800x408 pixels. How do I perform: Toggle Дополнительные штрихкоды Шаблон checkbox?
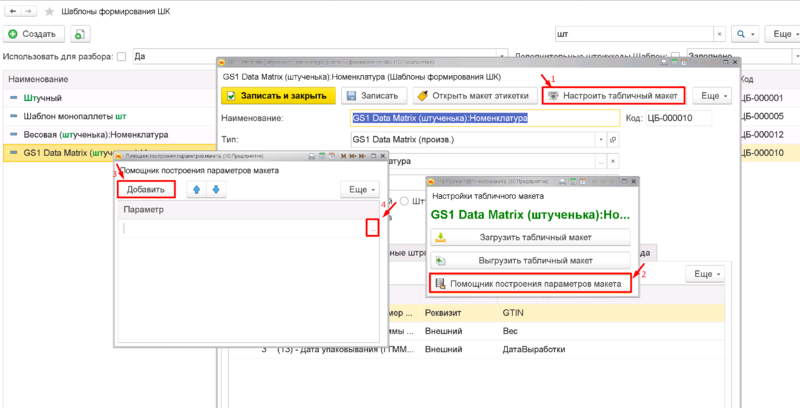675,56
